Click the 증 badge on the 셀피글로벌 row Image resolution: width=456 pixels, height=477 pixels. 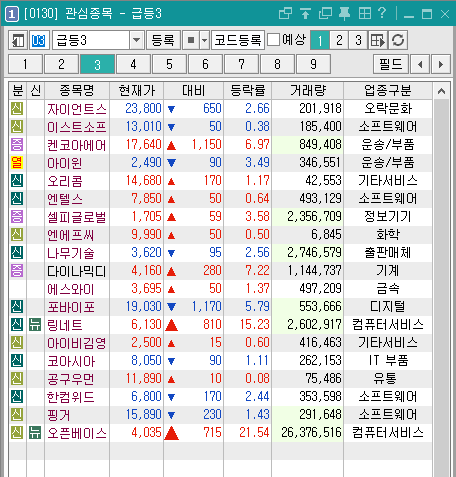click(x=17, y=217)
